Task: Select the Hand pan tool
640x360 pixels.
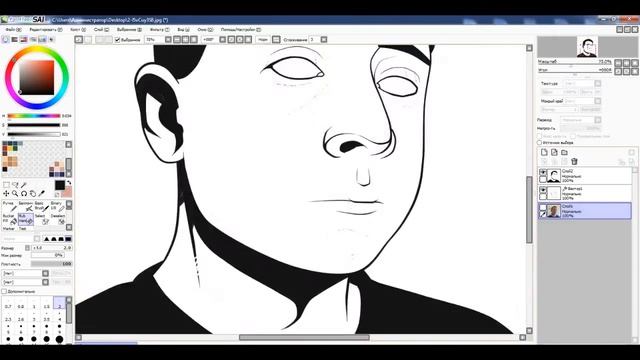Action: [33, 193]
